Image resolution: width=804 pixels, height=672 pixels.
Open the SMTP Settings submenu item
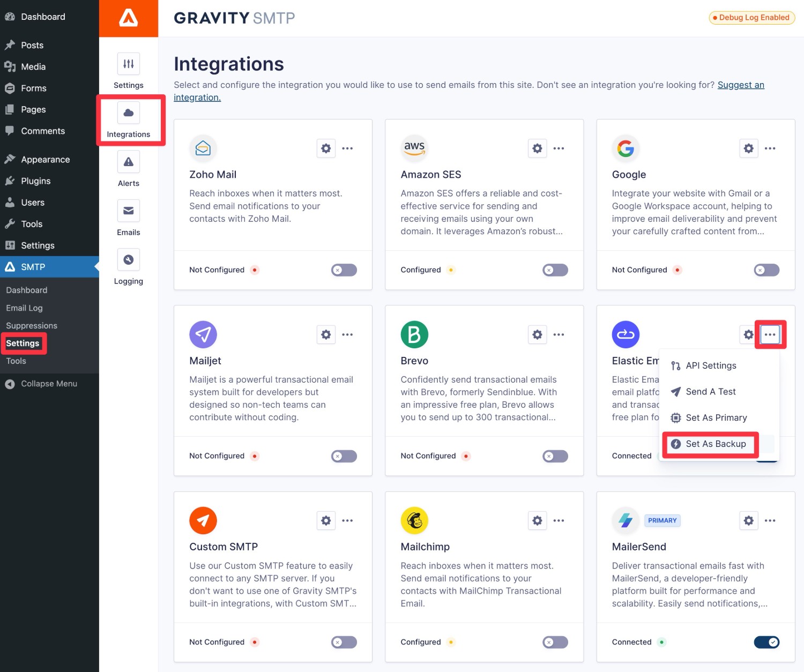(x=23, y=343)
